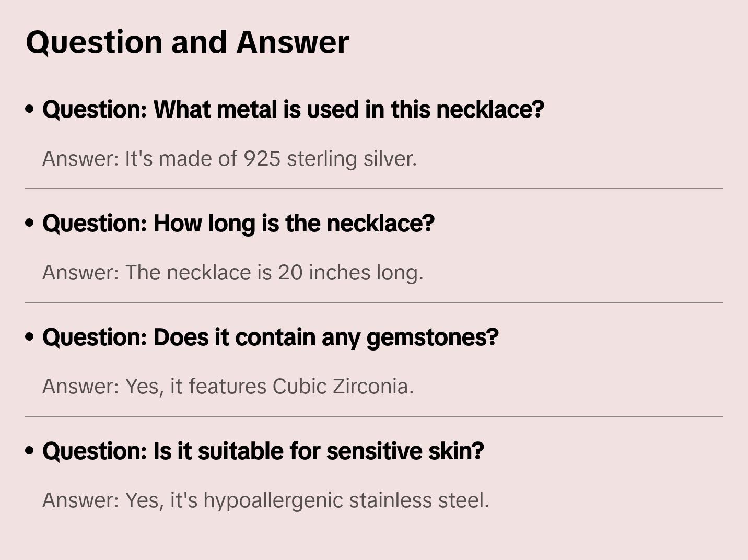Click the divider under the Cubic Zirconia answer
Image resolution: width=748 pixels, height=560 pixels.
point(374,416)
